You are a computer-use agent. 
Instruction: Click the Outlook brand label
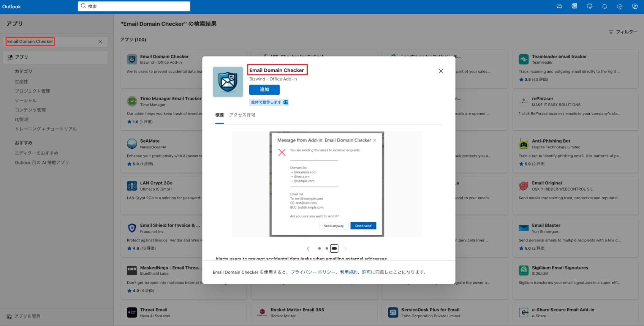point(11,6)
